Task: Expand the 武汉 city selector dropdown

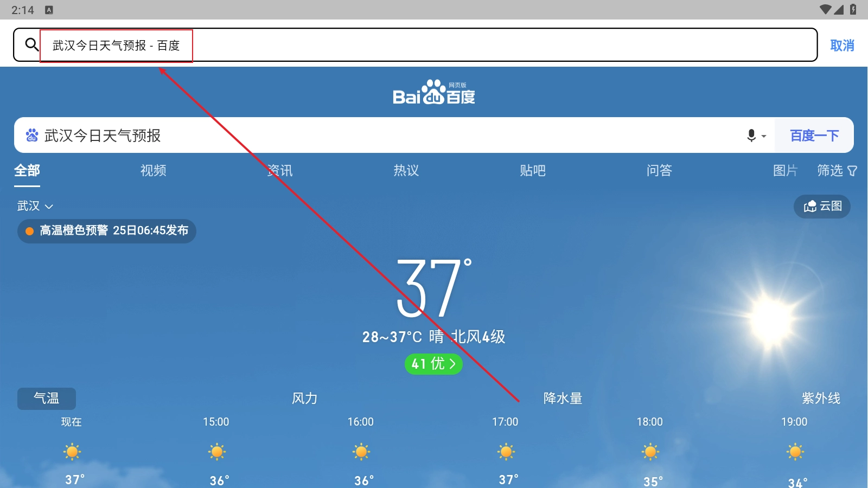Action: click(35, 206)
